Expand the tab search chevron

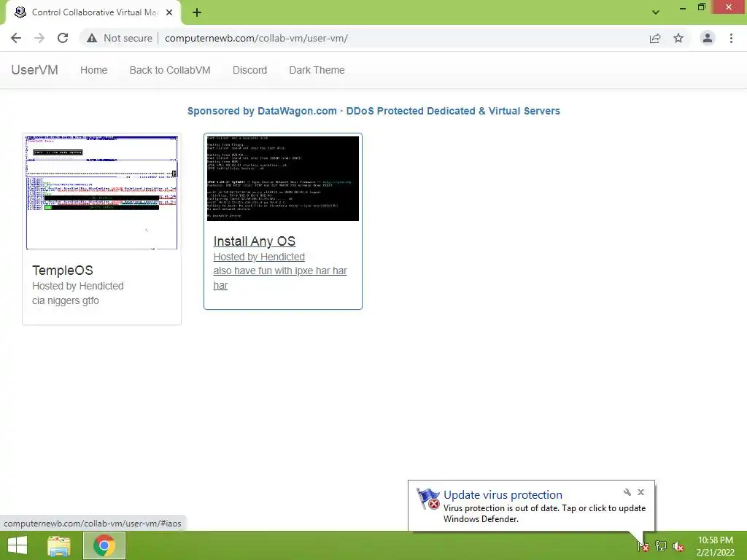pos(656,12)
